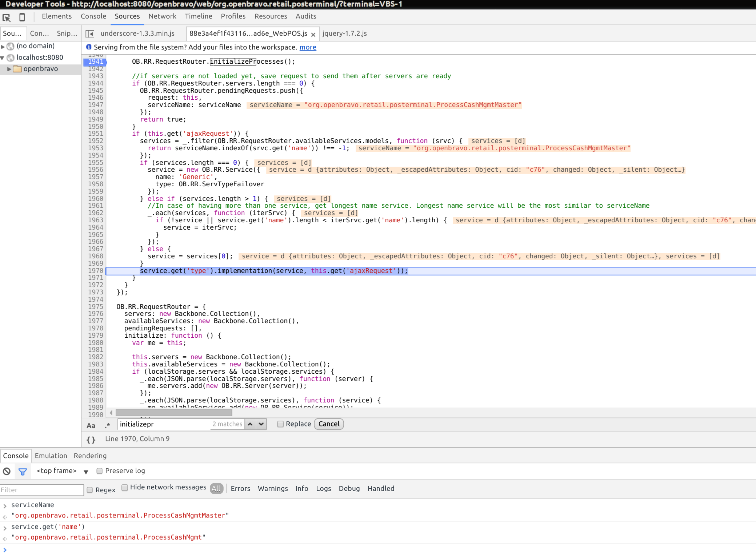756x560 pixels.
Task: Toggle device mode phone icon
Action: (22, 17)
